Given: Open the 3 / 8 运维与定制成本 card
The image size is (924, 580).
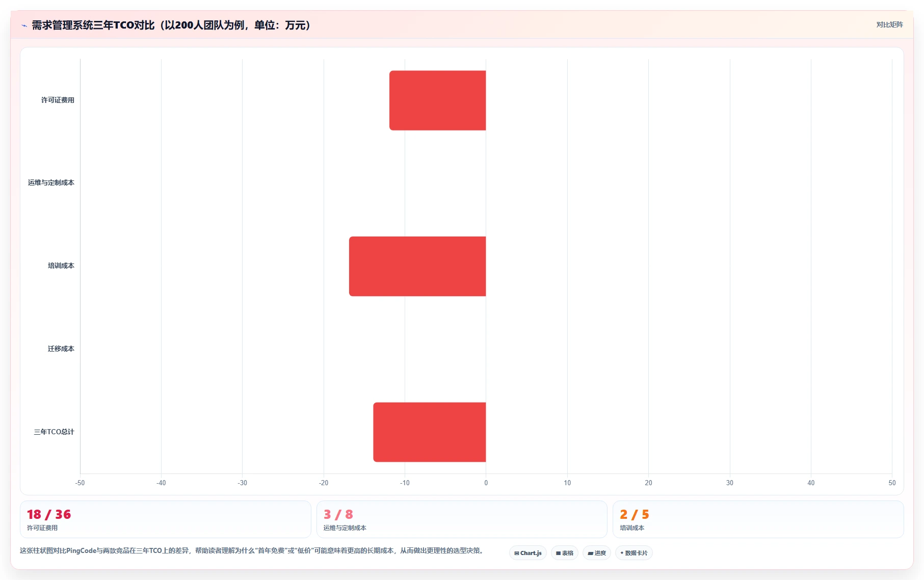Looking at the screenshot, I should (462, 519).
